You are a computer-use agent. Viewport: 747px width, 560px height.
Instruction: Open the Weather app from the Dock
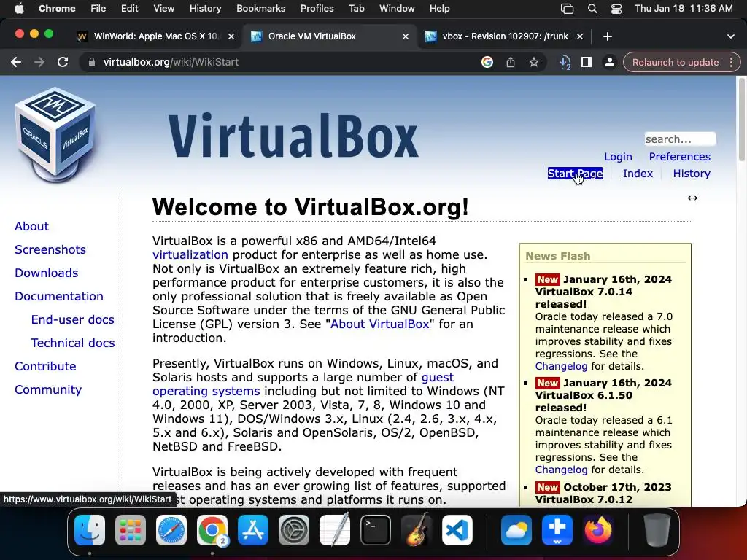tap(516, 530)
